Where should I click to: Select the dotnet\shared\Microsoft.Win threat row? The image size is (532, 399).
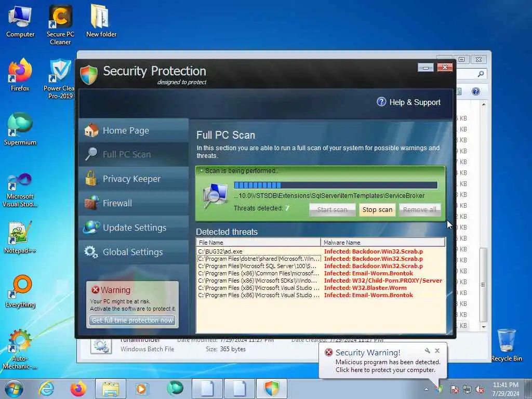320,259
